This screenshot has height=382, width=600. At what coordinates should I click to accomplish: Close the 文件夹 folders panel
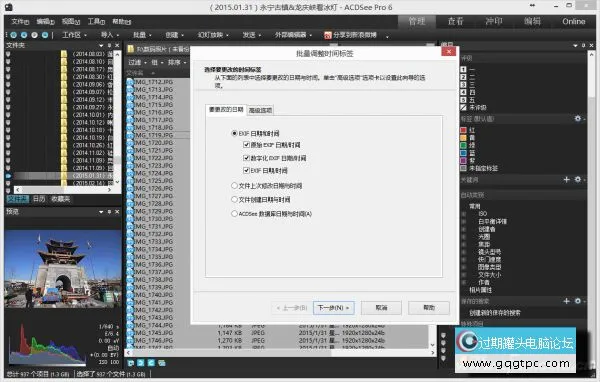[x=117, y=45]
